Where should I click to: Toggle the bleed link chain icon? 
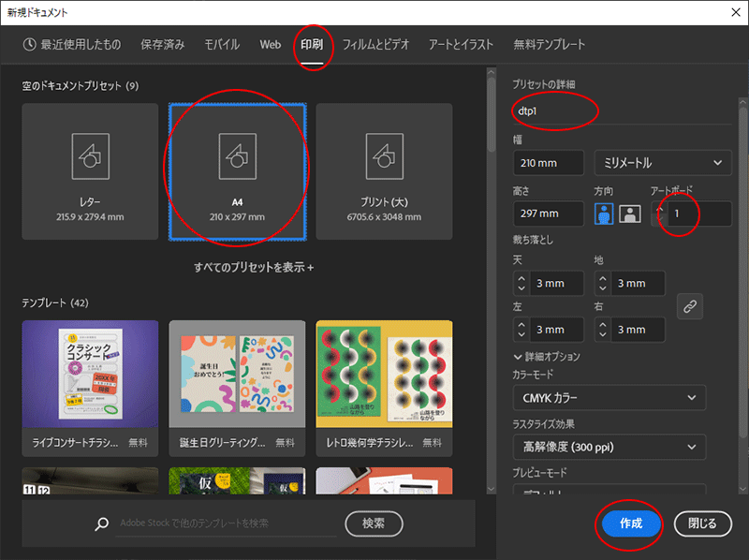coord(689,306)
